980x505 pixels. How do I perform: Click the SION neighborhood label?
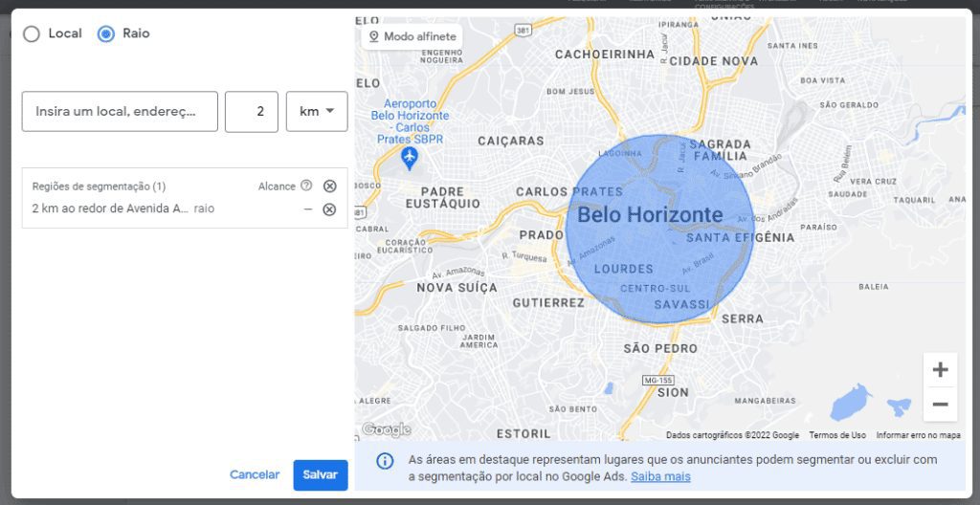tap(673, 392)
